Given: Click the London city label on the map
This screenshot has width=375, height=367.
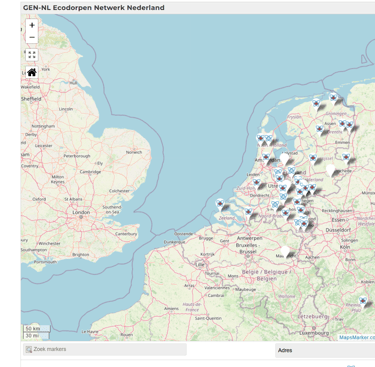Looking at the screenshot, I should tap(81, 212).
